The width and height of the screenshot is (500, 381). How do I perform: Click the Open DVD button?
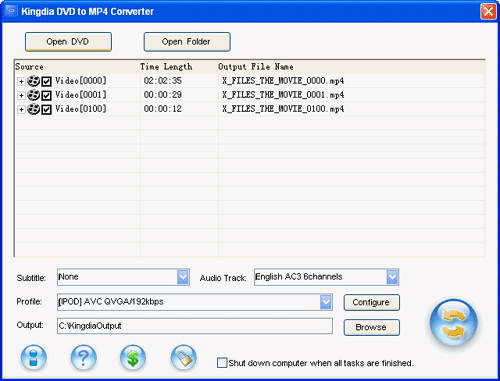click(68, 42)
